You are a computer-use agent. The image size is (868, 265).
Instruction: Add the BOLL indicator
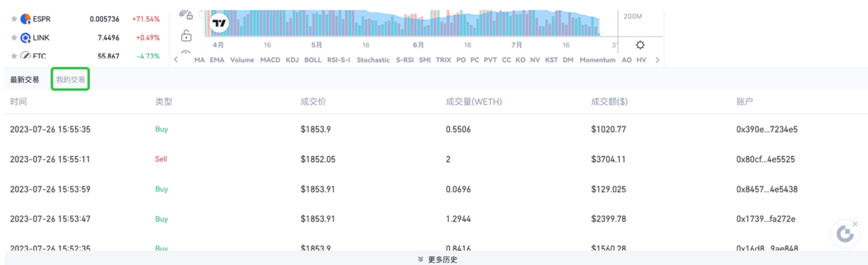point(313,60)
